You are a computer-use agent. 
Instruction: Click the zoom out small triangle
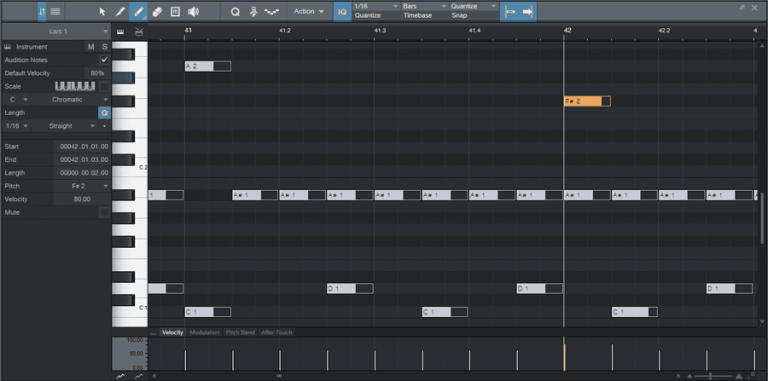pos(690,376)
